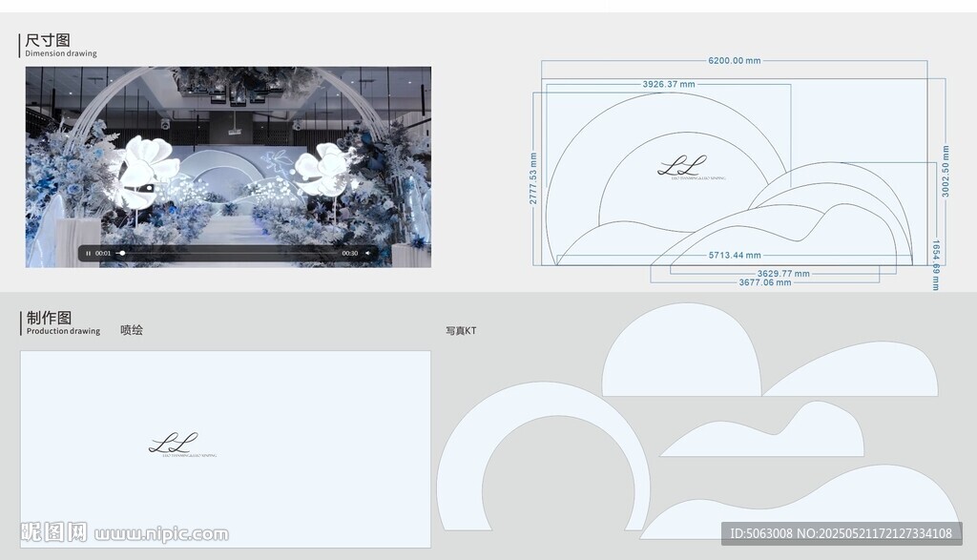The width and height of the screenshot is (977, 560).
Task: Click the 1654.69 mm vertical dimension
Action: (935, 265)
